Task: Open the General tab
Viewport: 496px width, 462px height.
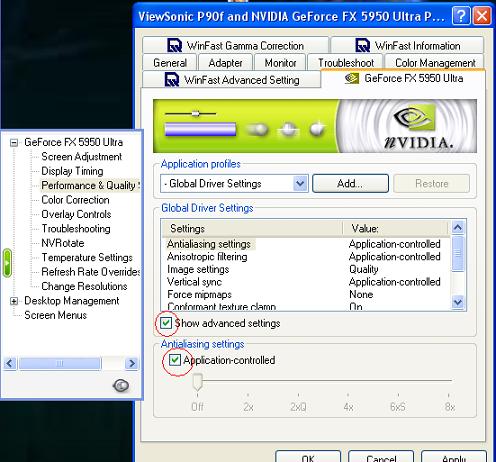Action: tap(170, 63)
